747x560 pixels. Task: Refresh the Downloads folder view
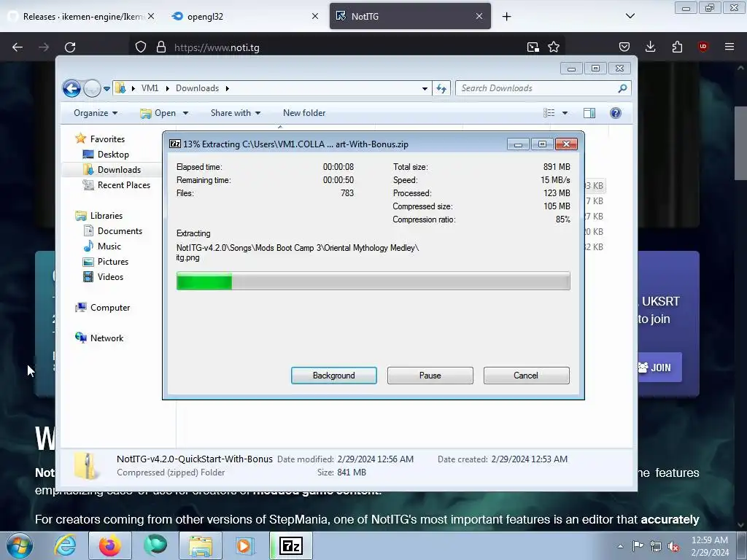(441, 88)
